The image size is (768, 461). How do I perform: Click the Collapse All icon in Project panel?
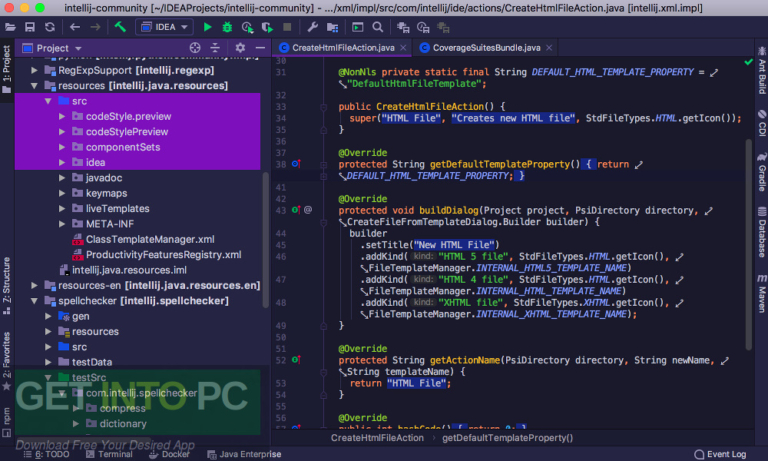coord(215,48)
